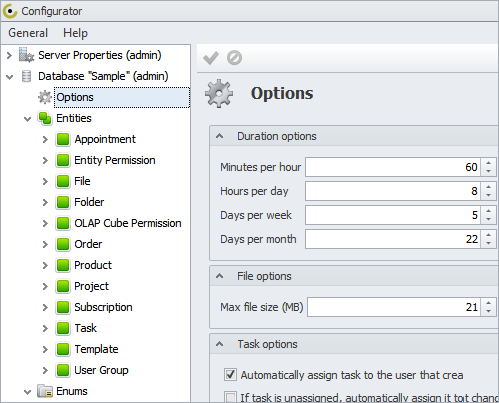Expand the Appointment entity node

(45, 139)
